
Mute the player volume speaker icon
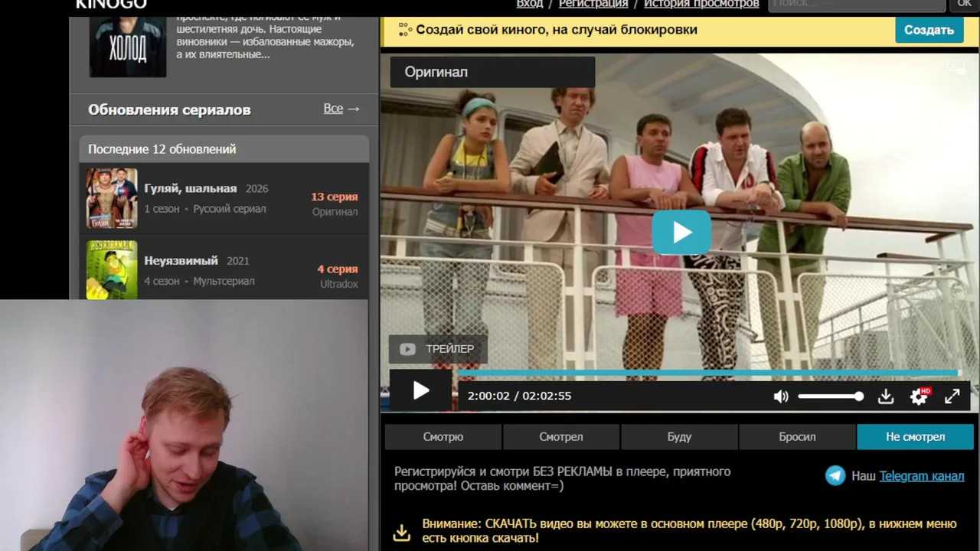pyautogui.click(x=780, y=396)
